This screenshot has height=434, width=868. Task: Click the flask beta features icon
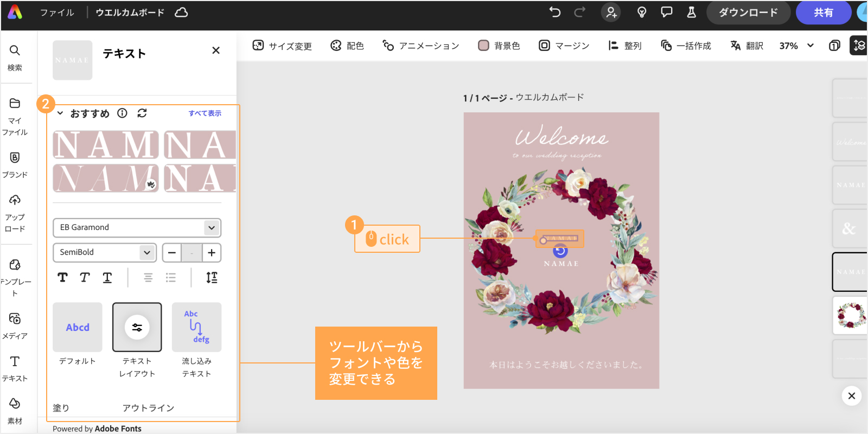point(691,12)
